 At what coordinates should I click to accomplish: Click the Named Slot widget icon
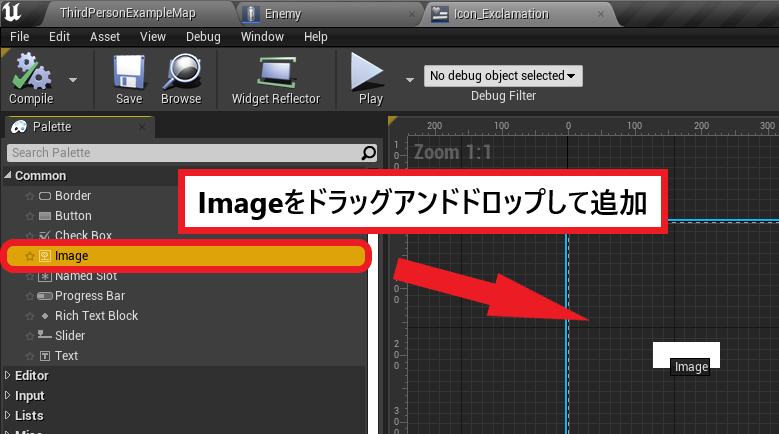pos(45,277)
